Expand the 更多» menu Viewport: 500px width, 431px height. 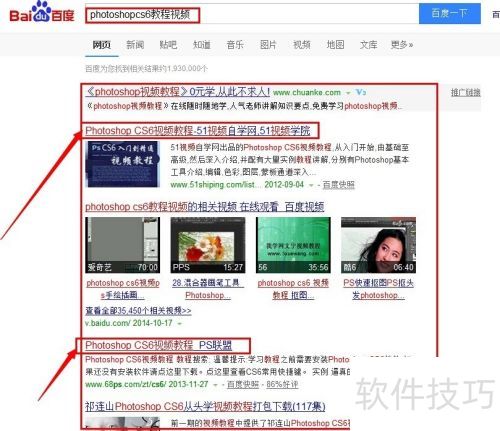coord(402,45)
